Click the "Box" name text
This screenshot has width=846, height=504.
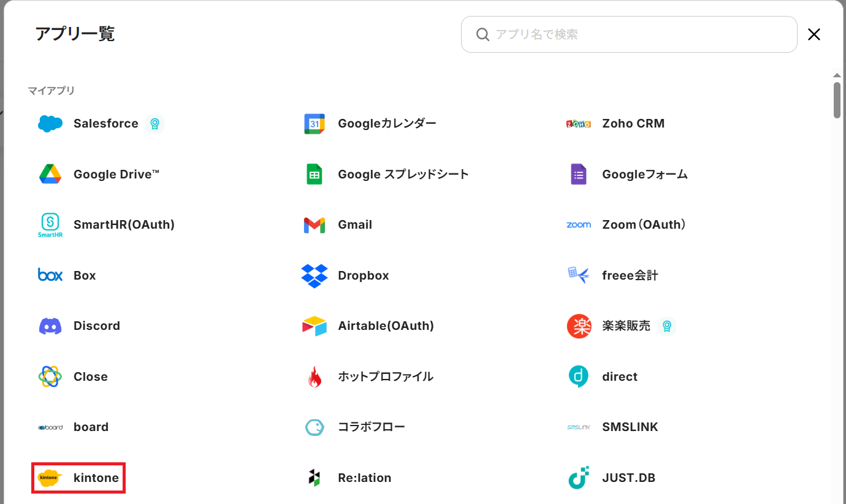click(x=85, y=275)
